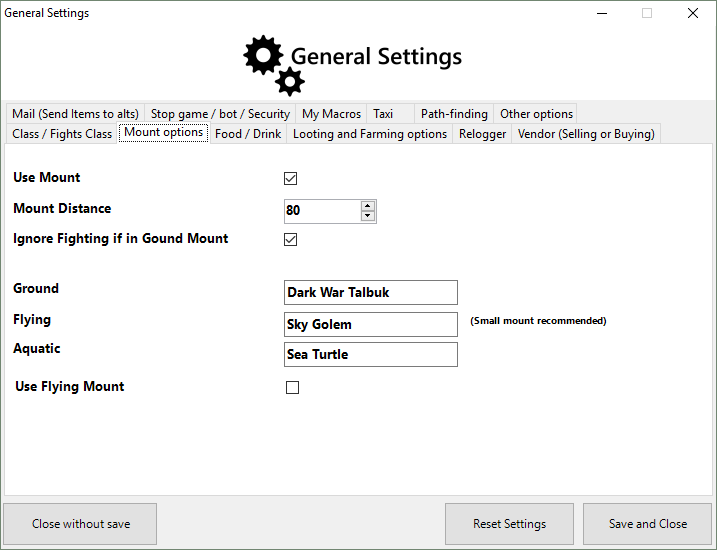Decrease Mount Distance with down arrow
This screenshot has height=550, width=717.
coord(368,216)
